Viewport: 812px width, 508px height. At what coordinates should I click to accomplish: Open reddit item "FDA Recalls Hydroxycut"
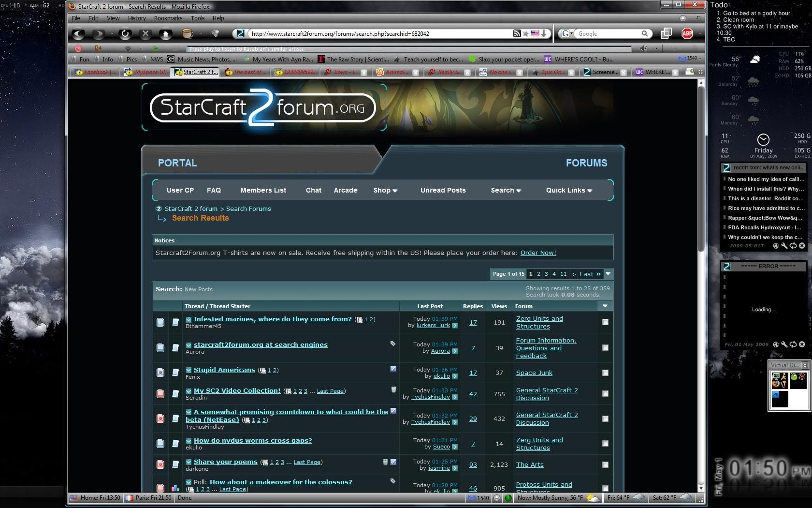(x=765, y=227)
